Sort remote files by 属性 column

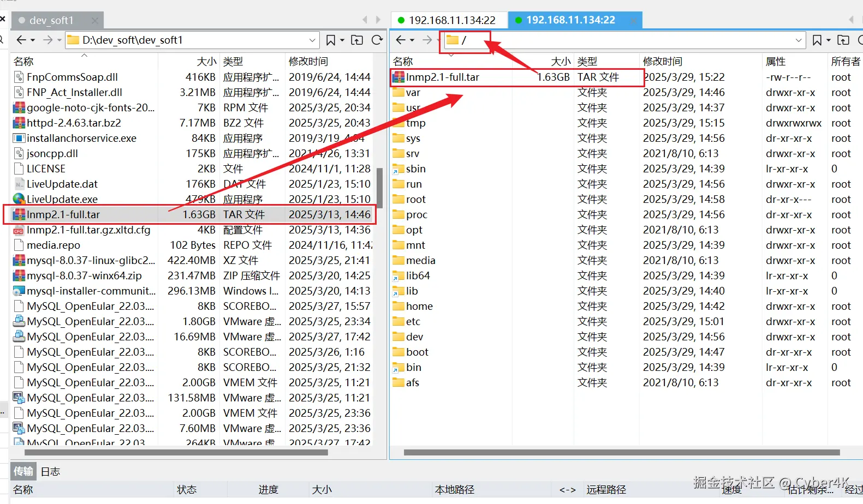tap(776, 62)
